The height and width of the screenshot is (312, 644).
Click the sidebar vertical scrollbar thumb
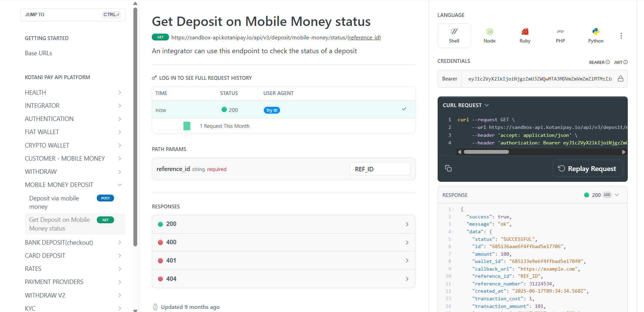[135, 127]
